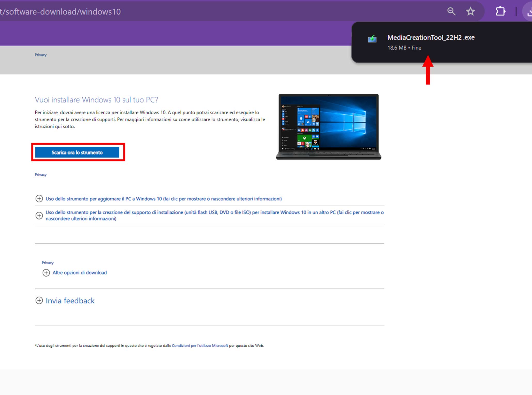The width and height of the screenshot is (532, 395).
Task: Click the '18,6 MB • Fine' download status
Action: (404, 48)
